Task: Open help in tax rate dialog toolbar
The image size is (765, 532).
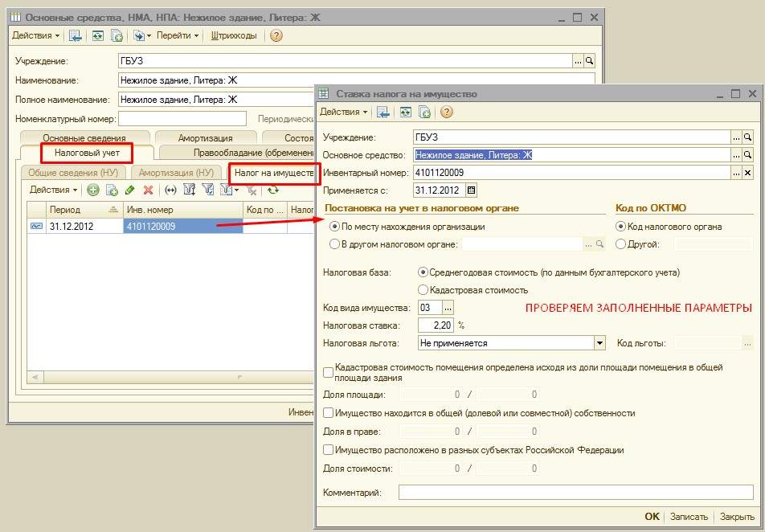Action: tap(447, 112)
